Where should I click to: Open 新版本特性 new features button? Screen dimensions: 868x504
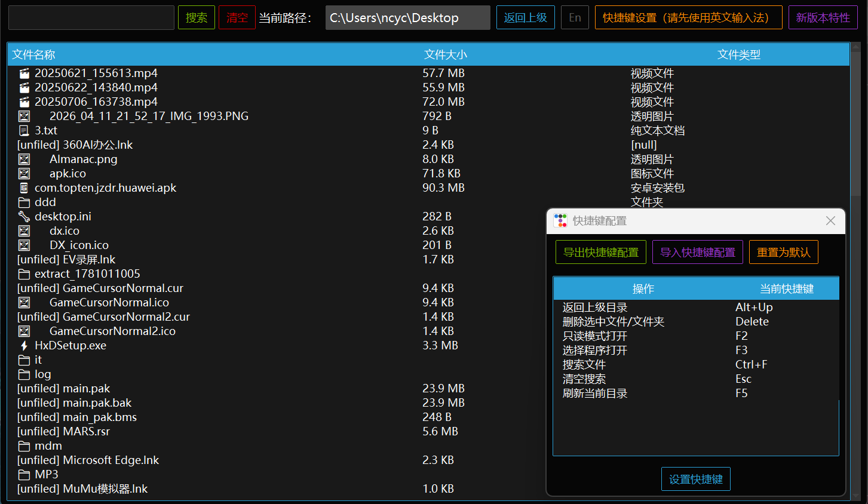tap(823, 17)
